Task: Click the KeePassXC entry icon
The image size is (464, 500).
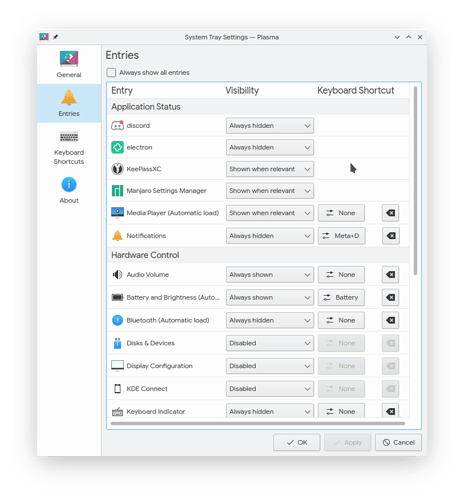Action: click(117, 169)
